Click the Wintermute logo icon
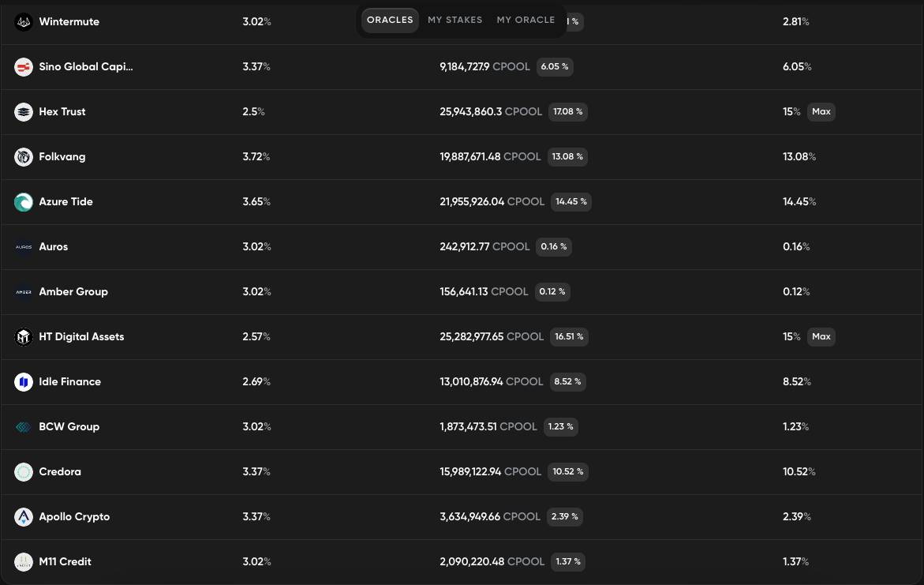The width and height of the screenshot is (924, 585). coord(24,22)
